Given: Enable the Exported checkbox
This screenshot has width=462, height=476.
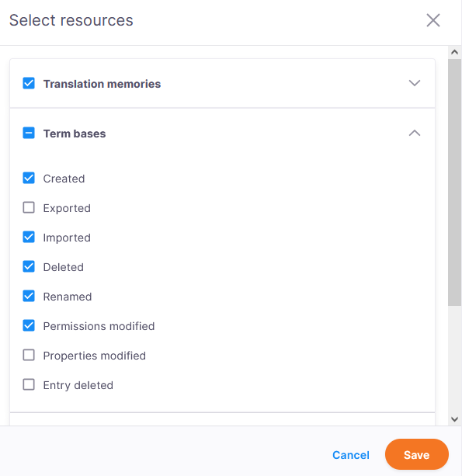Looking at the screenshot, I should coord(29,207).
